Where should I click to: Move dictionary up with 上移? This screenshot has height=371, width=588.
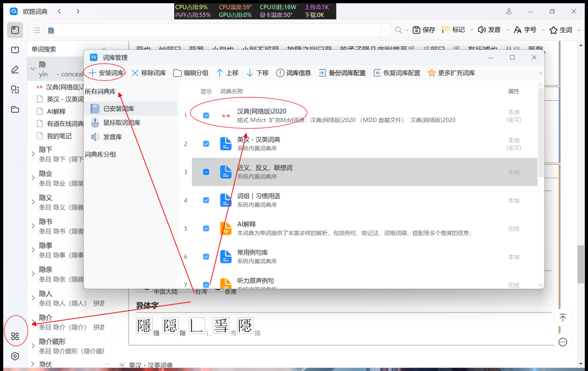click(227, 73)
